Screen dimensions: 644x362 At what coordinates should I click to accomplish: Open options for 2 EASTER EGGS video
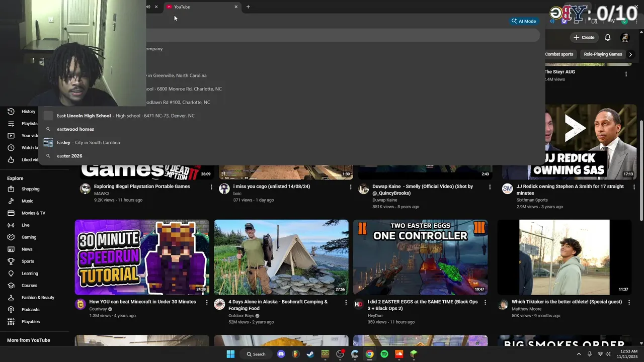(x=485, y=303)
